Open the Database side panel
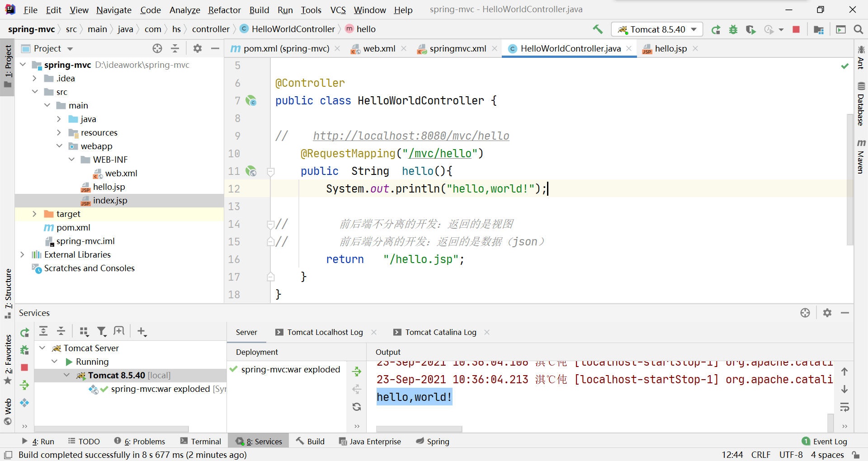Viewport: 868px width, 461px height. pos(861,104)
